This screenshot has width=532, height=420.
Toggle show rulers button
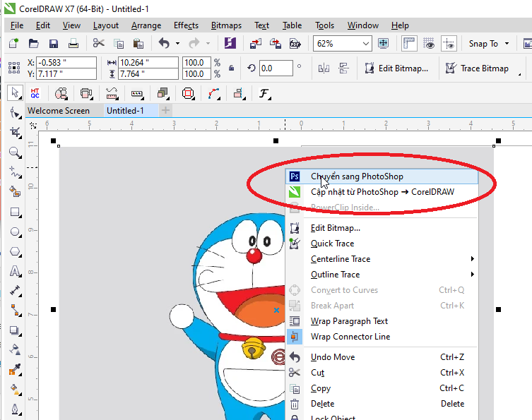click(x=409, y=43)
